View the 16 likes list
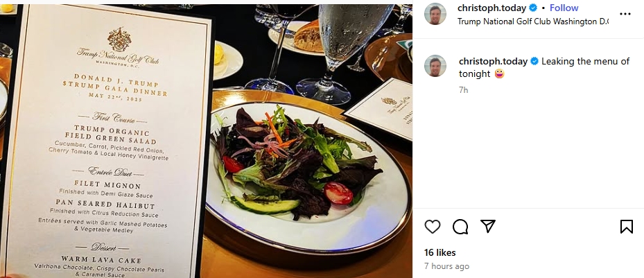The height and width of the screenshot is (278, 644). click(x=440, y=252)
